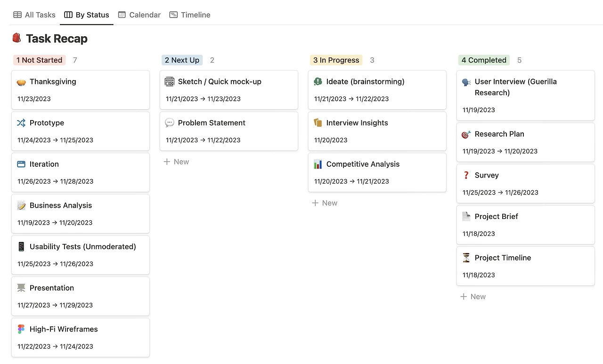Add new card under Next Up column
This screenshot has width=603, height=364.
coord(176,162)
